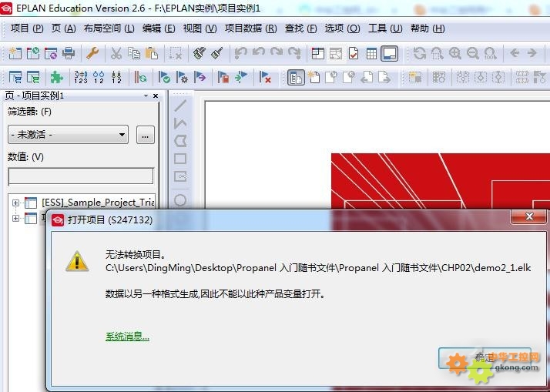Select the line drawing tool
Viewport: 550px width, 392px height.
click(x=180, y=105)
